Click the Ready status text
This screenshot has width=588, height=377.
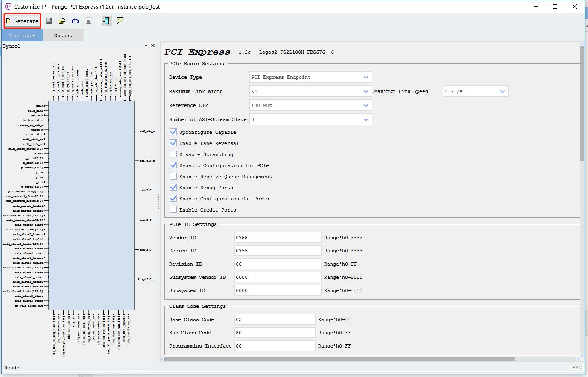(x=12, y=368)
